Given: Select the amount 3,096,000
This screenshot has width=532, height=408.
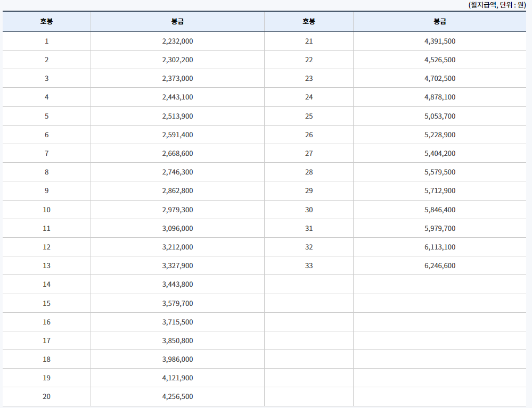Looking at the screenshot, I should 177,228.
